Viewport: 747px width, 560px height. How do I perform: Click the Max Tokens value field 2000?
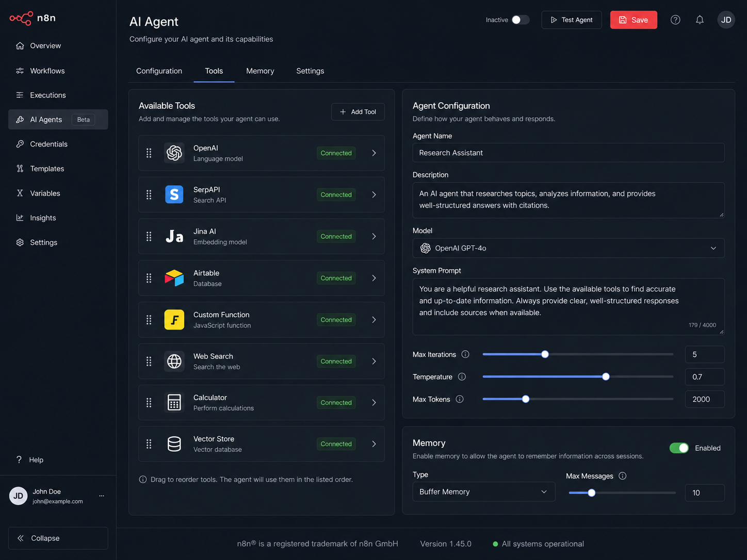pos(705,399)
